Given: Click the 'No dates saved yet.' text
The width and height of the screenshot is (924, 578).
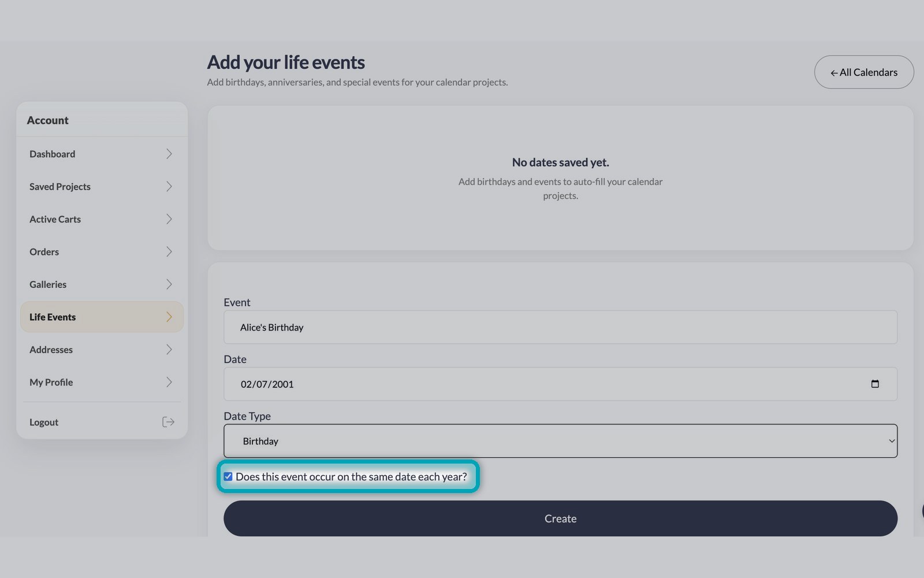Looking at the screenshot, I should (x=560, y=162).
